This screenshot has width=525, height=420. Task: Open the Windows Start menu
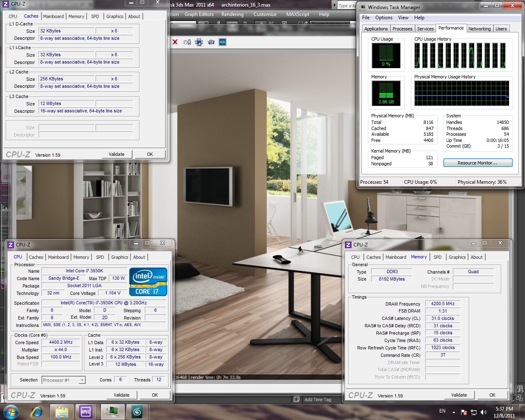tap(11, 411)
